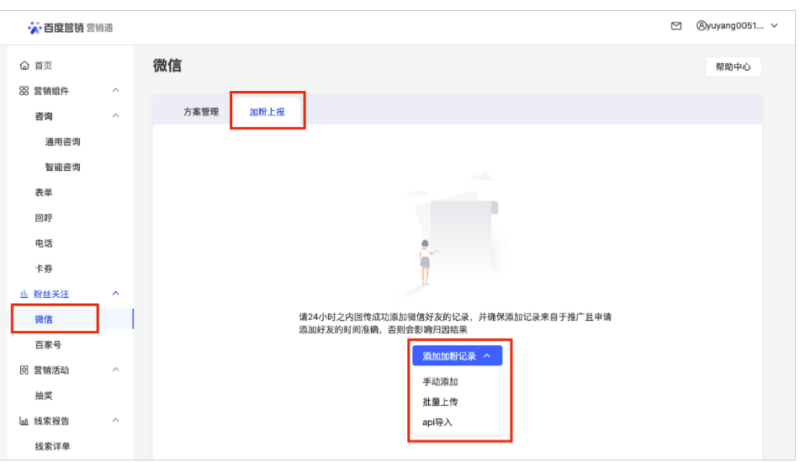This screenshot has width=800, height=463.
Task: Select 营销组件 in sidebar
Action: (51, 91)
